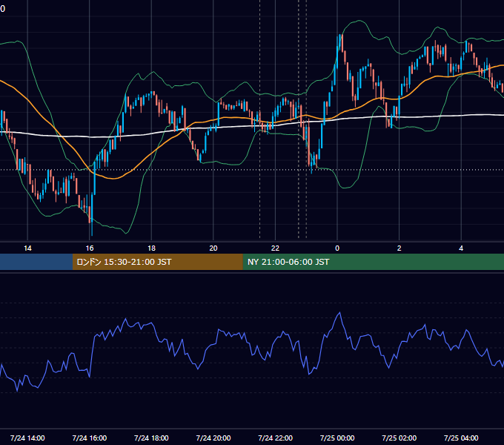This screenshot has width=504, height=445.
Task: Click the 14 hour axis label
Action: pyautogui.click(x=27, y=248)
